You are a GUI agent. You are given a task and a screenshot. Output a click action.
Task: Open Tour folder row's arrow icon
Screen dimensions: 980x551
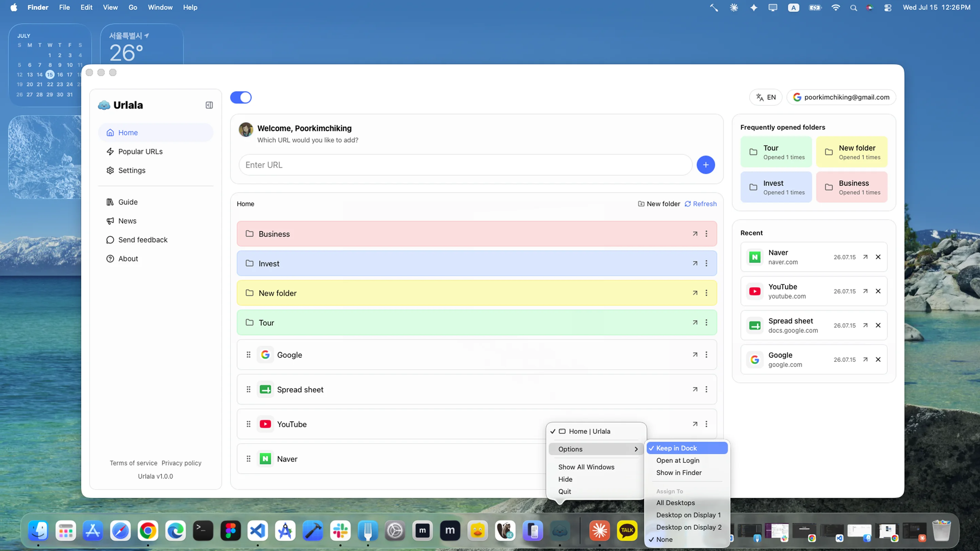(x=695, y=322)
